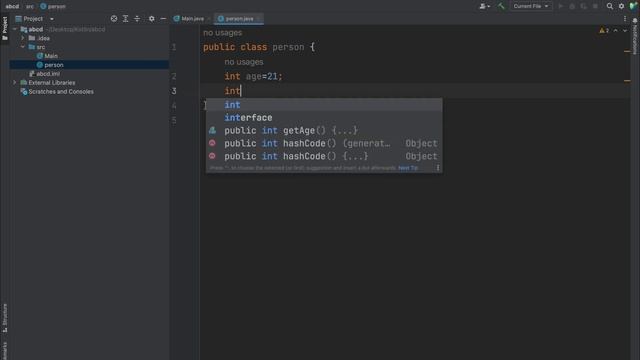Open Search Everywhere magnifier icon
640x360 pixels.
click(609, 6)
